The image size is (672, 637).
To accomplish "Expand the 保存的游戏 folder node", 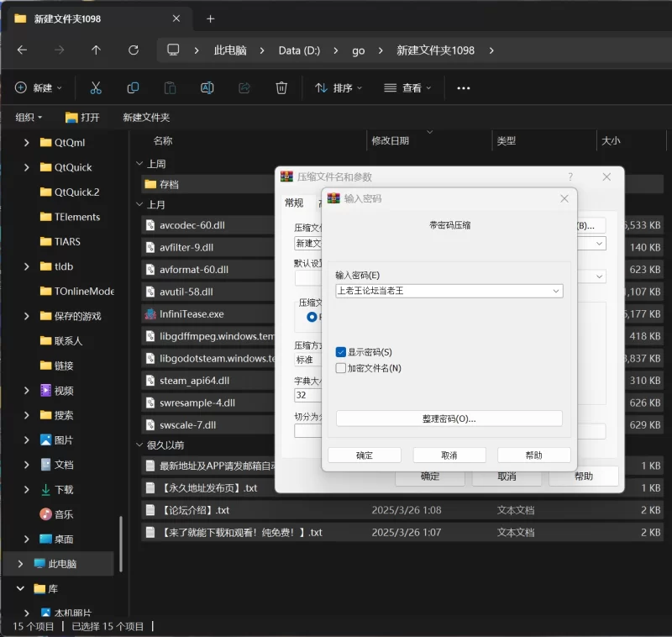I will coord(27,316).
